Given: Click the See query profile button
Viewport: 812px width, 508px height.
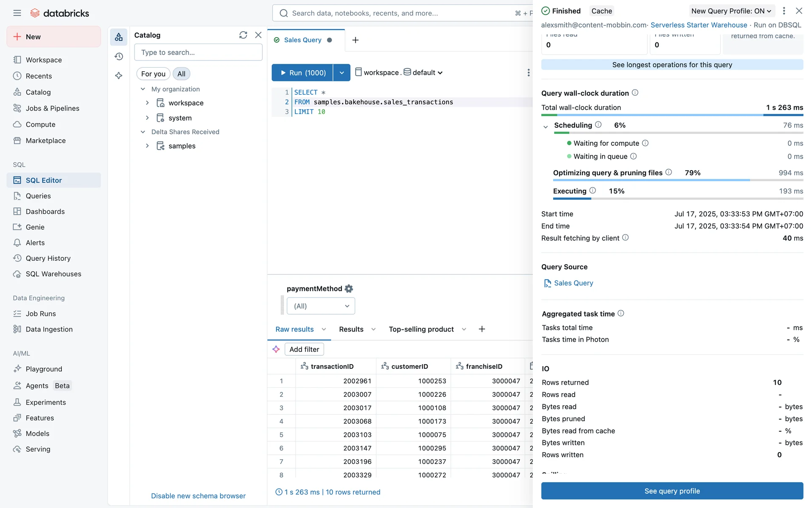Looking at the screenshot, I should pos(672,491).
